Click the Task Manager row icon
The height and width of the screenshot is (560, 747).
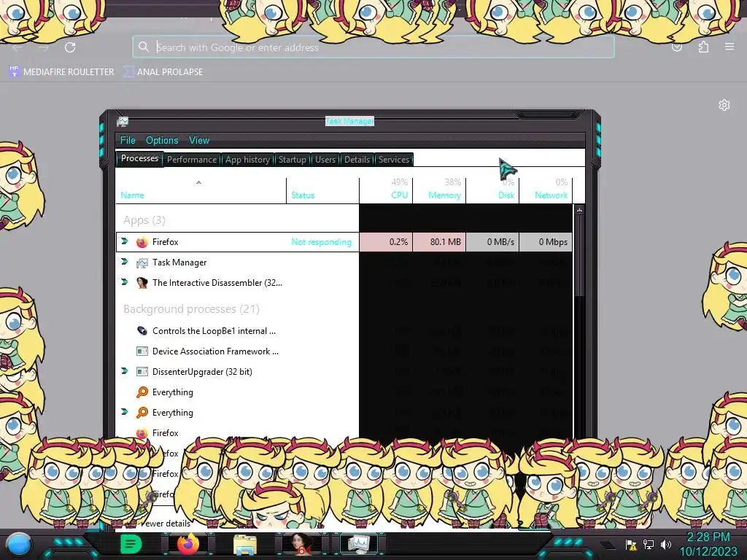click(142, 262)
